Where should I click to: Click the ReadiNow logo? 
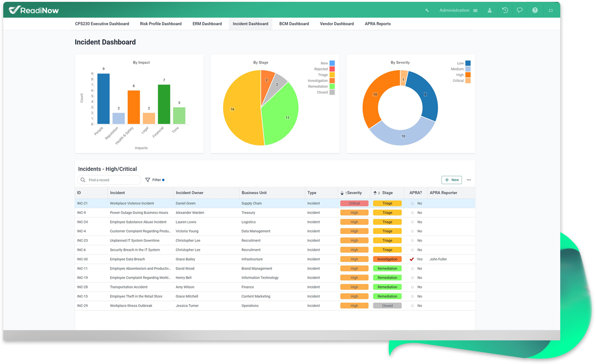coord(33,10)
